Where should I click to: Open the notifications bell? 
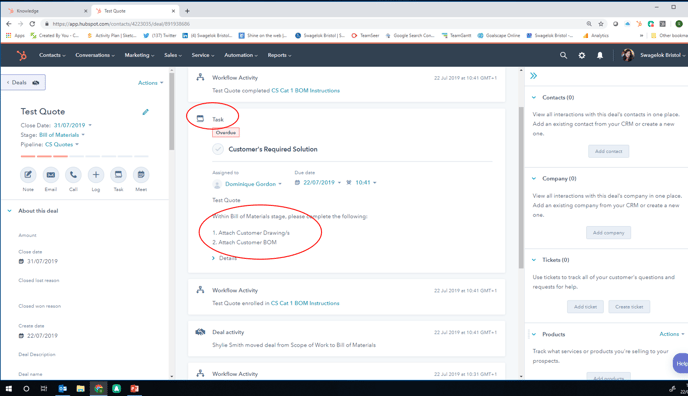pos(600,55)
